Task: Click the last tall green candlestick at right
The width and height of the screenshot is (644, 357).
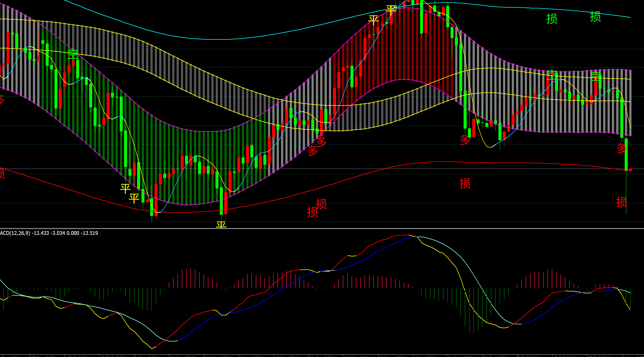Action: [x=626, y=154]
